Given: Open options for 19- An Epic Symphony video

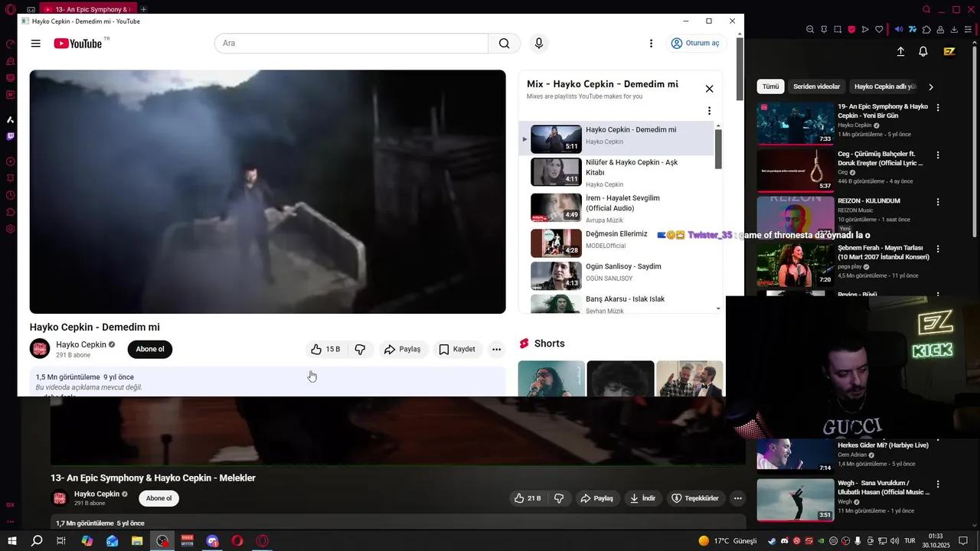Looking at the screenshot, I should [x=938, y=108].
